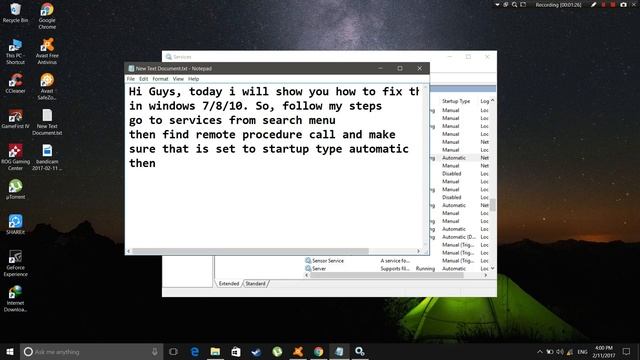Click the ENG language indicator
640x360 pixels.
[582, 351]
